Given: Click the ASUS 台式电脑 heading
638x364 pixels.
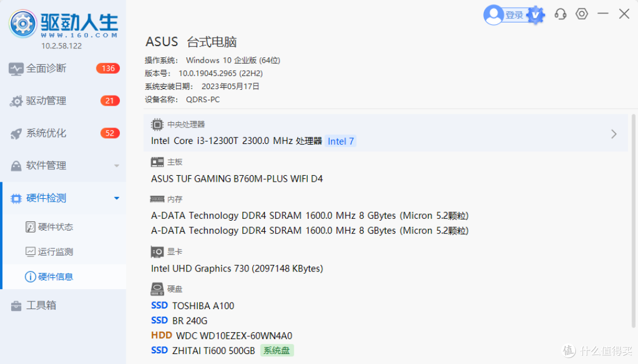Looking at the screenshot, I should click(x=191, y=42).
